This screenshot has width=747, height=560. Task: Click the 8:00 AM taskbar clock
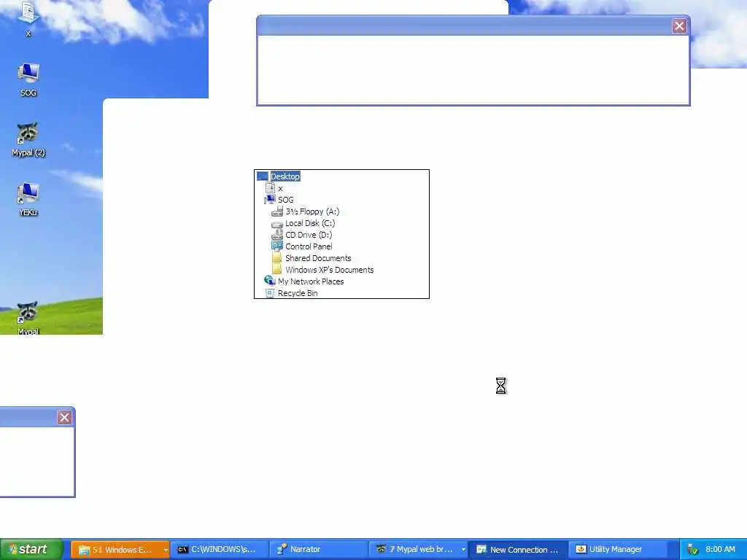tap(720, 550)
